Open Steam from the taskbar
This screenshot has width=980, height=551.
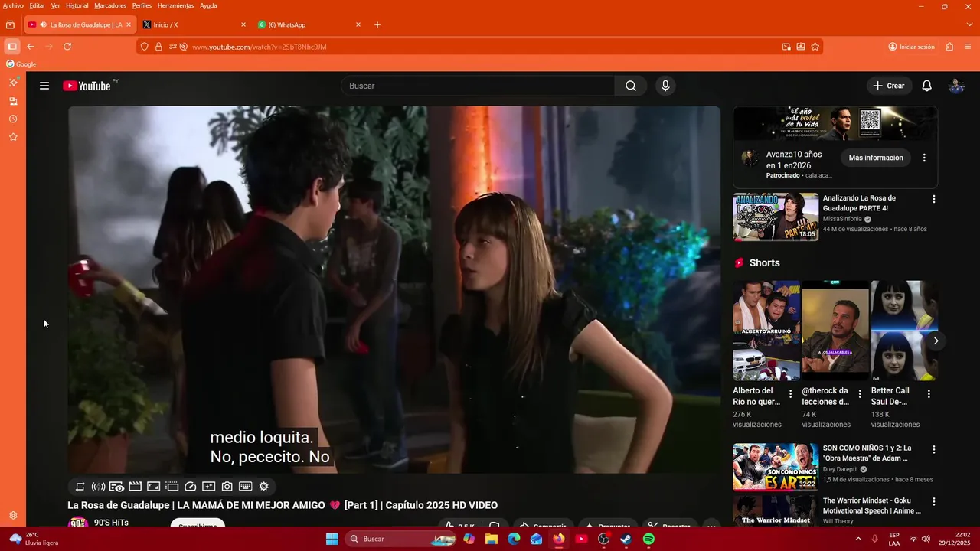coord(626,539)
